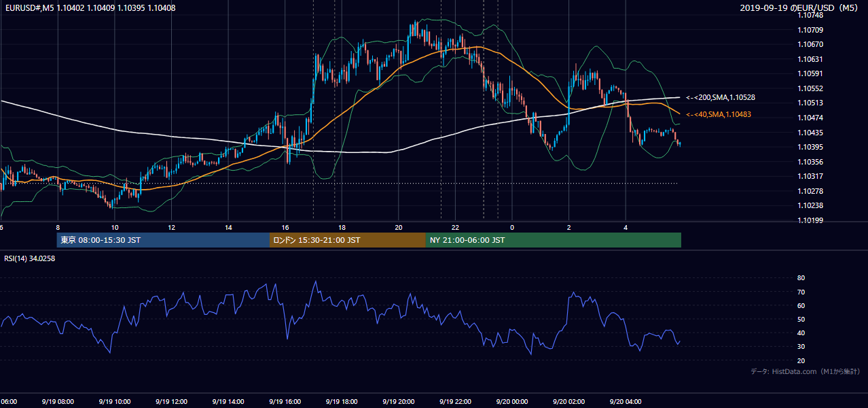Viewport: 868px width, 408px height.
Task: Click price axis value 1.10317
Action: 810,176
